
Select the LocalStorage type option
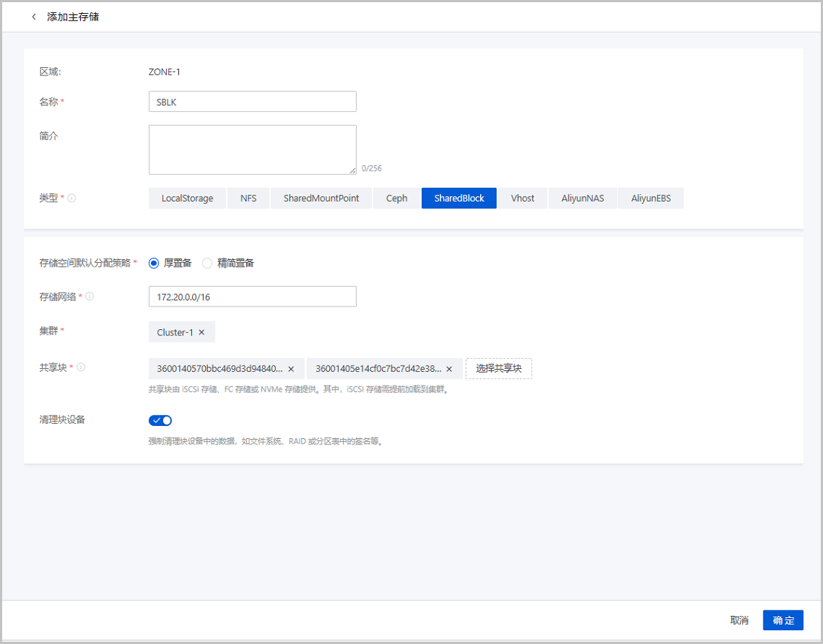187,198
